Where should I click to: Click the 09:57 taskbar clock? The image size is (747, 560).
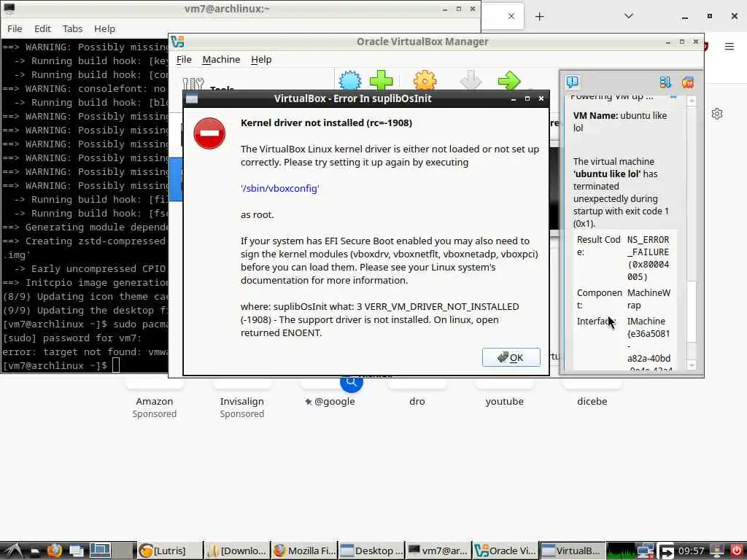click(x=692, y=551)
